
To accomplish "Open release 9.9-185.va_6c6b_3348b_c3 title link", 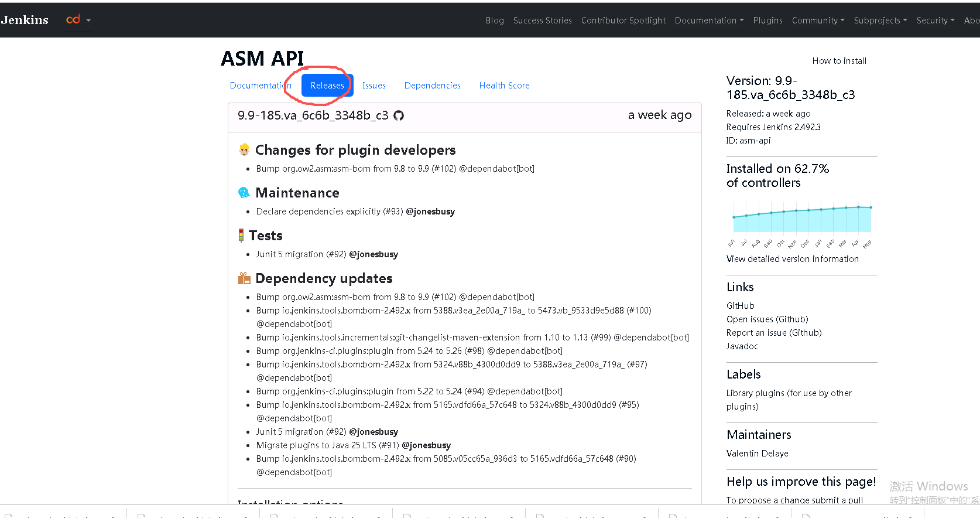I will tap(313, 115).
